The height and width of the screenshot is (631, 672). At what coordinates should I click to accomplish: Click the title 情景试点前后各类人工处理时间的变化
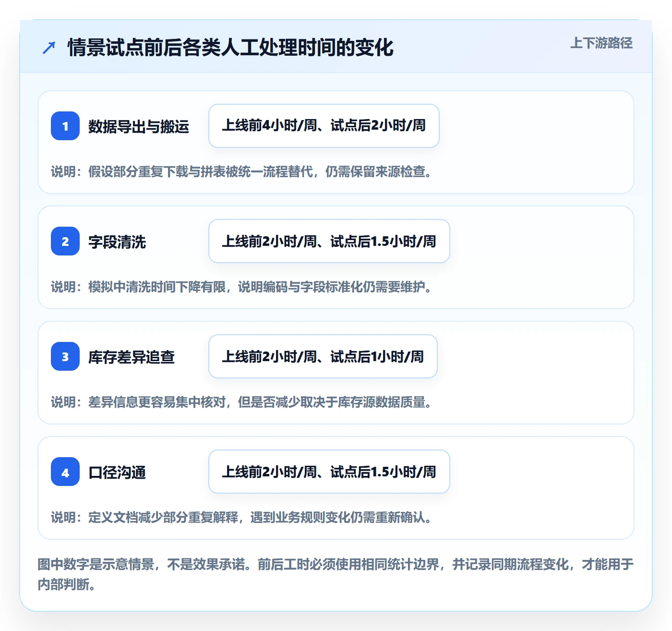coord(230,48)
